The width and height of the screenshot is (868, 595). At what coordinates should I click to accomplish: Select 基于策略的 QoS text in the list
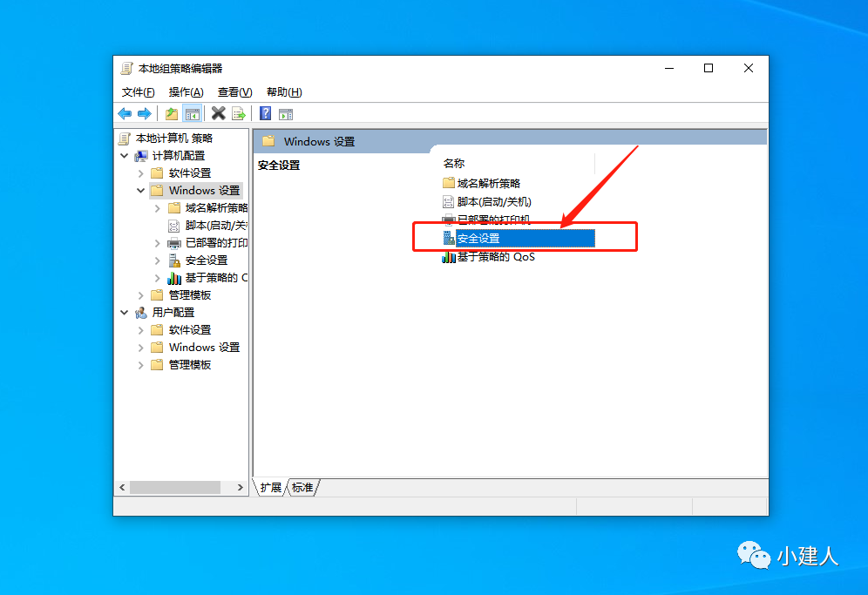[x=496, y=257]
